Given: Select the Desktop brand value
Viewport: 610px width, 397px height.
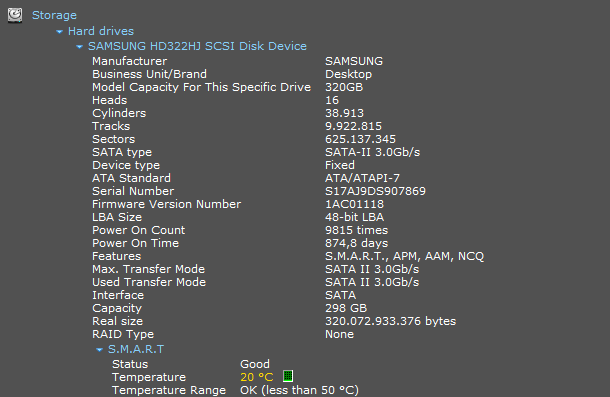Looking at the screenshot, I should point(349,74).
